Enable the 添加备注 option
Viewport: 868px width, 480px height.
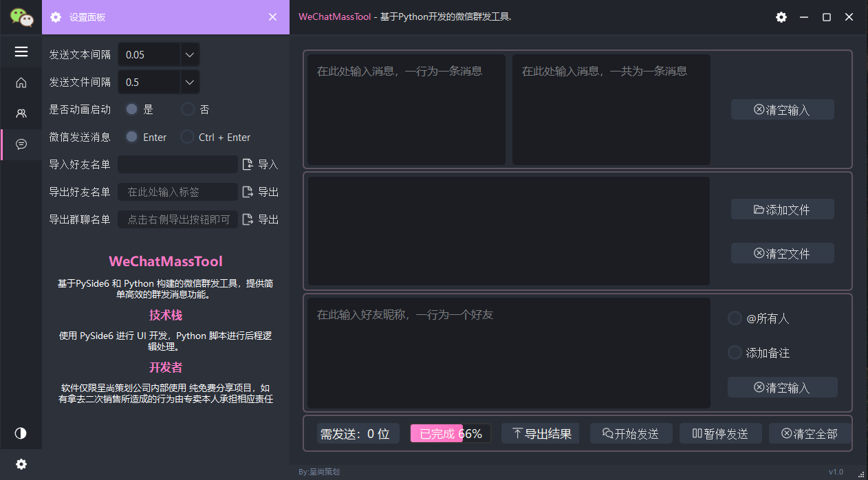735,353
